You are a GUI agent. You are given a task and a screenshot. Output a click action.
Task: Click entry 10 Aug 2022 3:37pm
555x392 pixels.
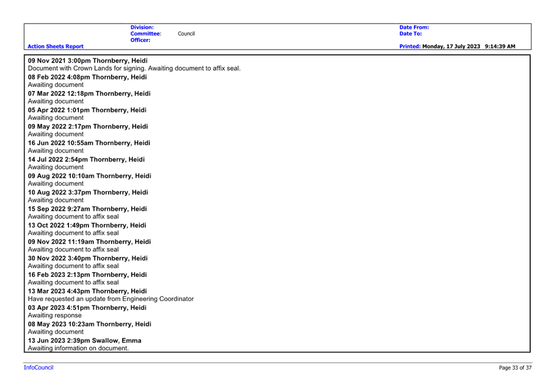[88, 192]
